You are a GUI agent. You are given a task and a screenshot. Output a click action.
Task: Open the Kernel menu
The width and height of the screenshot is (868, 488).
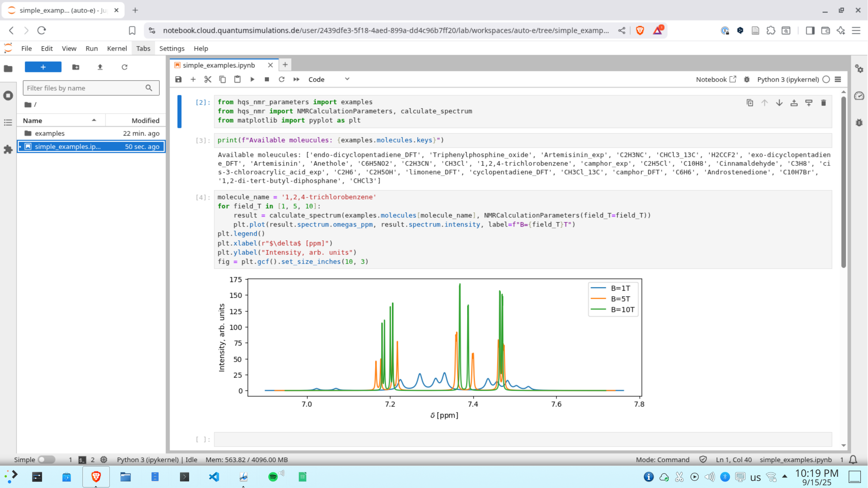click(117, 48)
